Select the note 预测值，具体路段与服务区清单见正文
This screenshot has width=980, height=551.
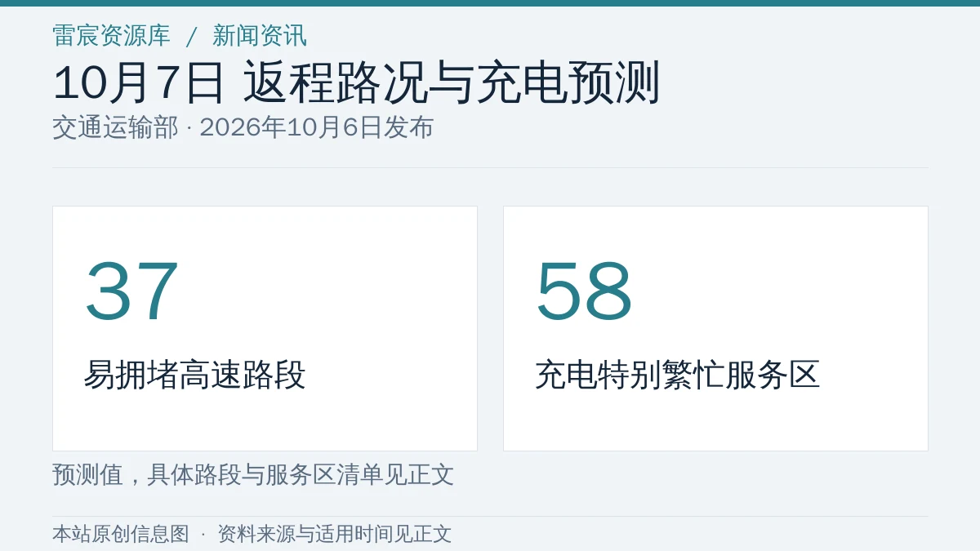click(253, 474)
